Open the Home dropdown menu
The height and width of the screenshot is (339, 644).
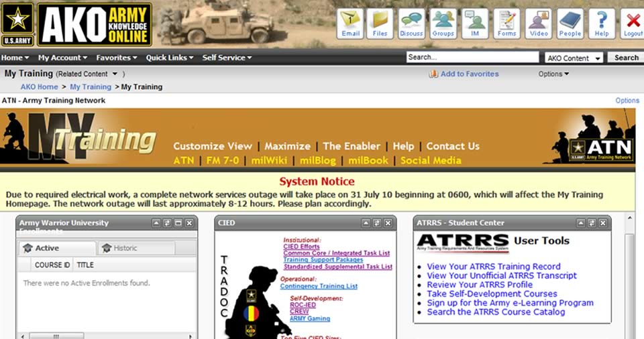click(15, 58)
